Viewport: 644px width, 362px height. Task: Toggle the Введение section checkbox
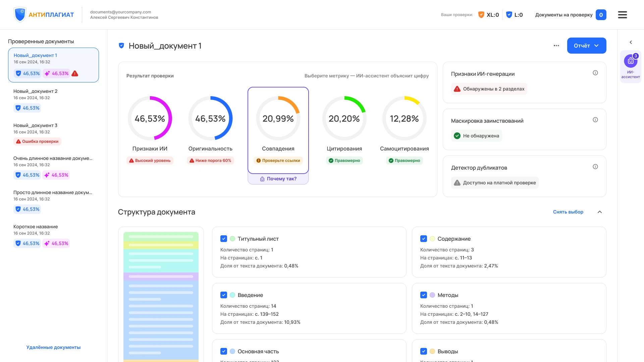pos(224,295)
